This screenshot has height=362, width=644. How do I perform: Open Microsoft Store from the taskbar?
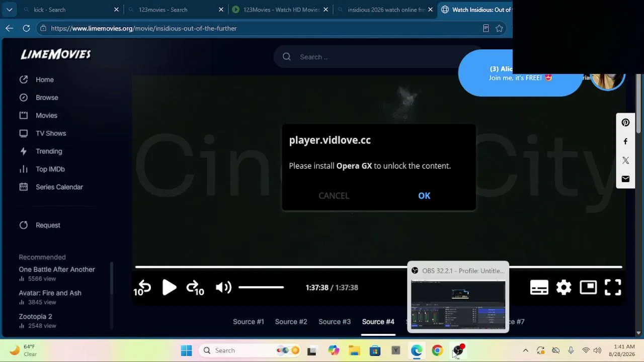tap(375, 350)
